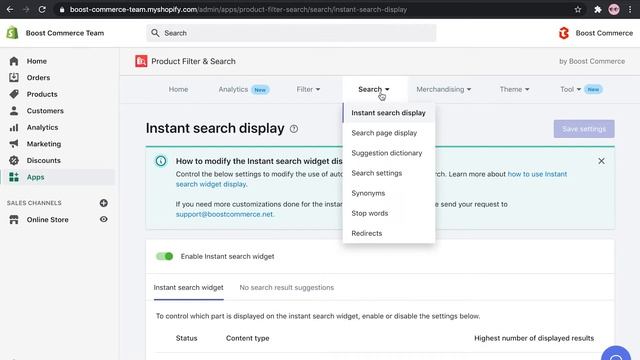Click the Content type column header
Image resolution: width=640 pixels, height=360 pixels.
coord(247,338)
